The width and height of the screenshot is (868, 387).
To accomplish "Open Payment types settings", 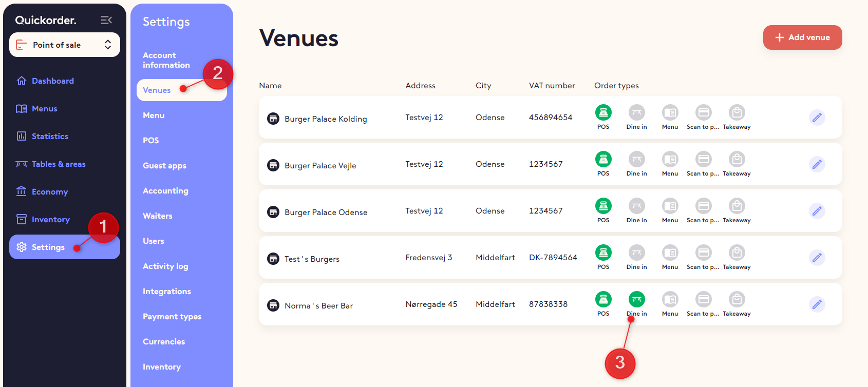I will pos(172,317).
